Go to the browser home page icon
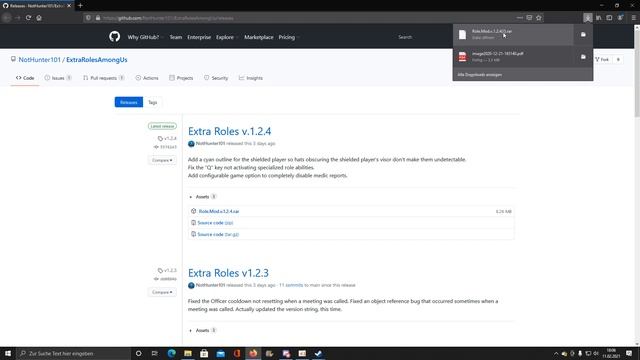The image size is (640, 360). pos(39,18)
